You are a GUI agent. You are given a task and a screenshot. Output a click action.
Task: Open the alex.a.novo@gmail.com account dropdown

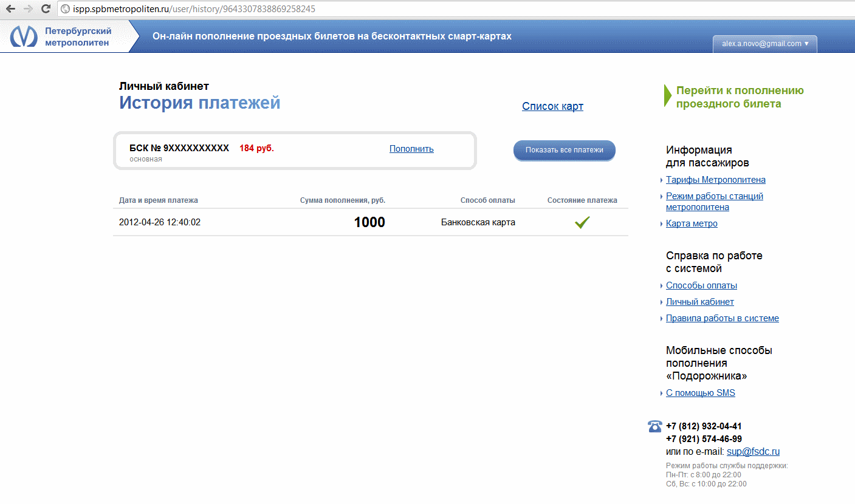tap(764, 44)
